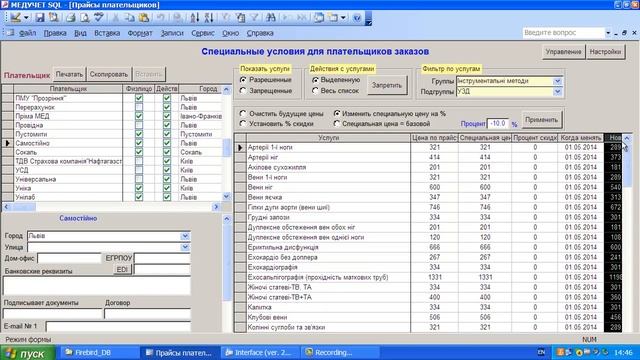Image resolution: width=640 pixels, height=360 pixels.
Task: Click the services table scroll-up arrow
Action: [627, 138]
